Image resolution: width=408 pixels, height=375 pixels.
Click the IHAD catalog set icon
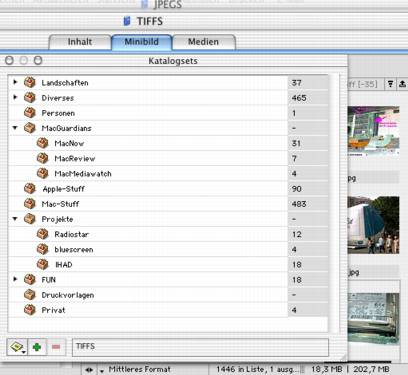42,264
